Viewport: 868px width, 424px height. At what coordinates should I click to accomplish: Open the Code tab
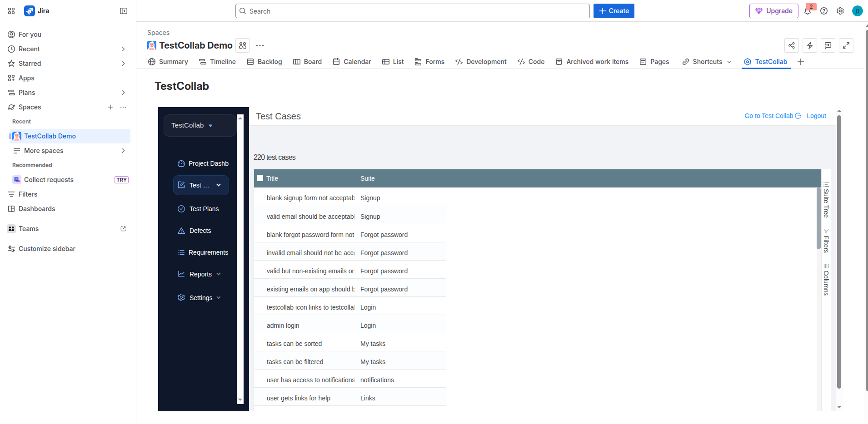point(531,62)
